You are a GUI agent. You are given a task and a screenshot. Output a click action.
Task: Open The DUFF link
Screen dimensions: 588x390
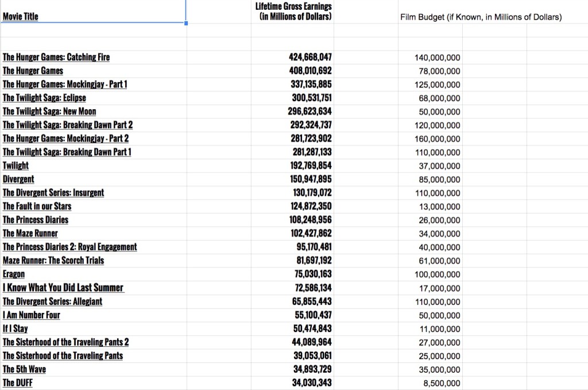pos(18,383)
